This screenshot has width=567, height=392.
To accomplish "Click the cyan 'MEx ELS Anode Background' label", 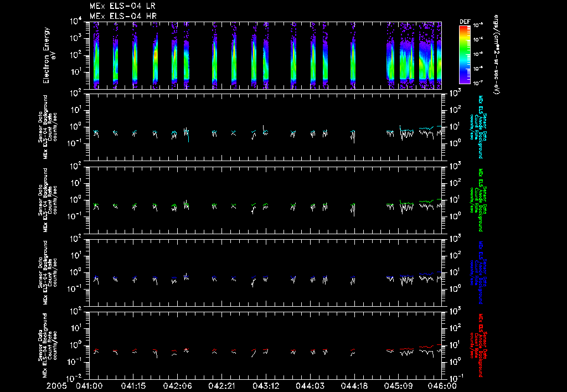I will (481, 127).
